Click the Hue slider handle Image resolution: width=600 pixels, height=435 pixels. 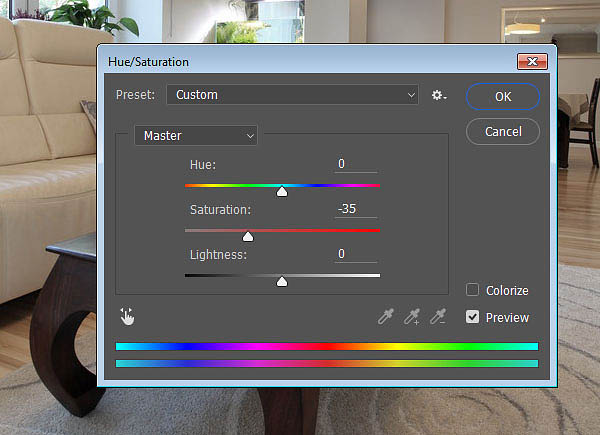click(x=282, y=191)
